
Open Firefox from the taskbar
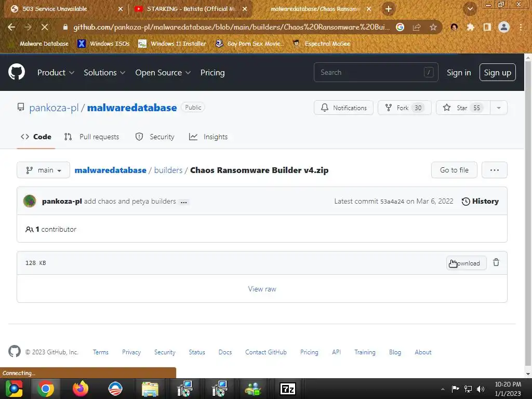point(81,389)
